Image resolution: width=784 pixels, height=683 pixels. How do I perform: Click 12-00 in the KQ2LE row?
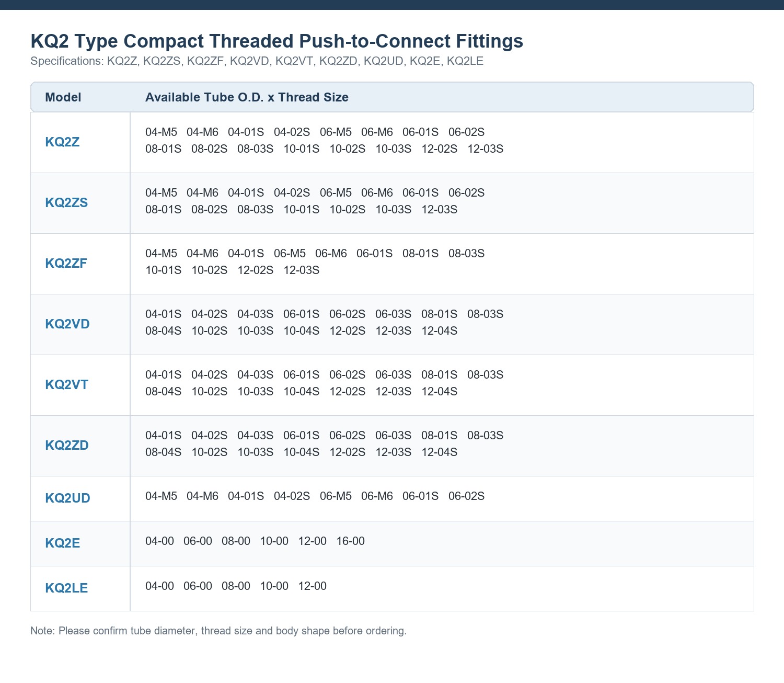pyautogui.click(x=312, y=586)
